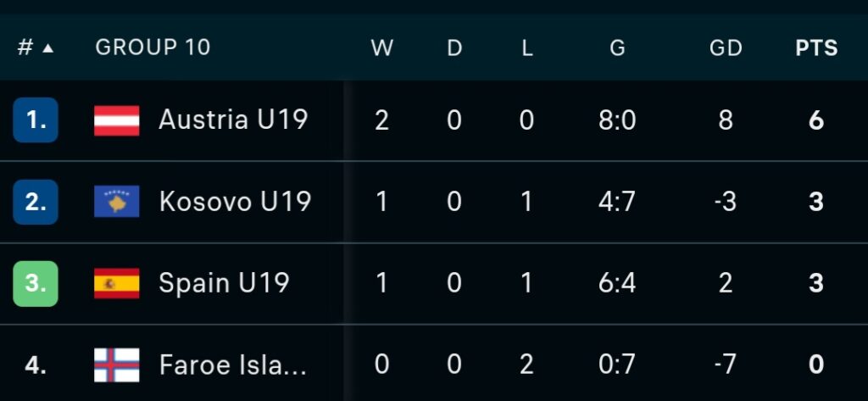The width and height of the screenshot is (868, 401).
Task: Sort by D draws column header
Action: click(x=454, y=48)
